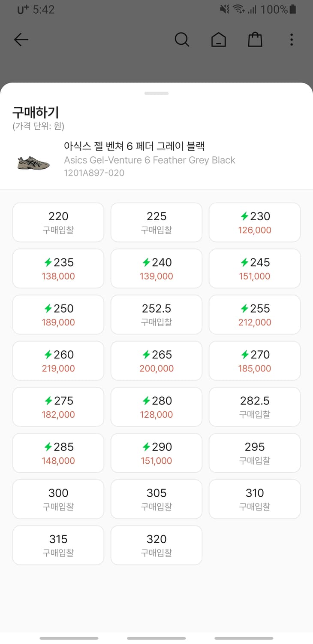Choose the 252.5 size bid option
Viewport: 313px width, 644px height.
click(x=156, y=315)
